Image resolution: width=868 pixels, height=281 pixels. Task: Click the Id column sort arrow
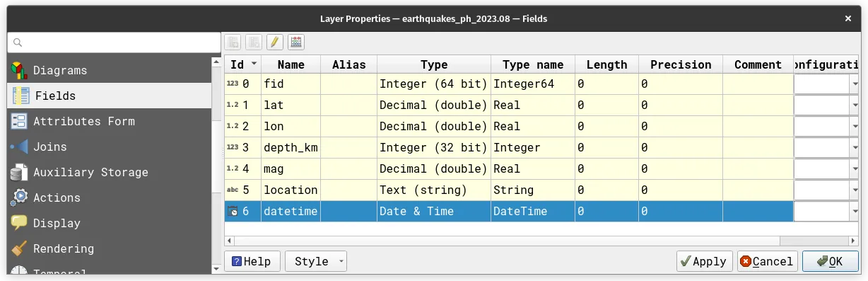[254, 64]
